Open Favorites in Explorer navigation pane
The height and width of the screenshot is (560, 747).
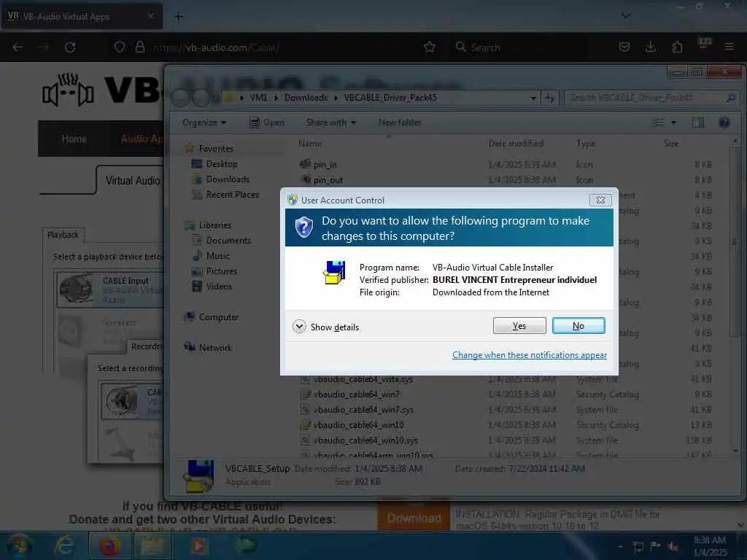(216, 149)
